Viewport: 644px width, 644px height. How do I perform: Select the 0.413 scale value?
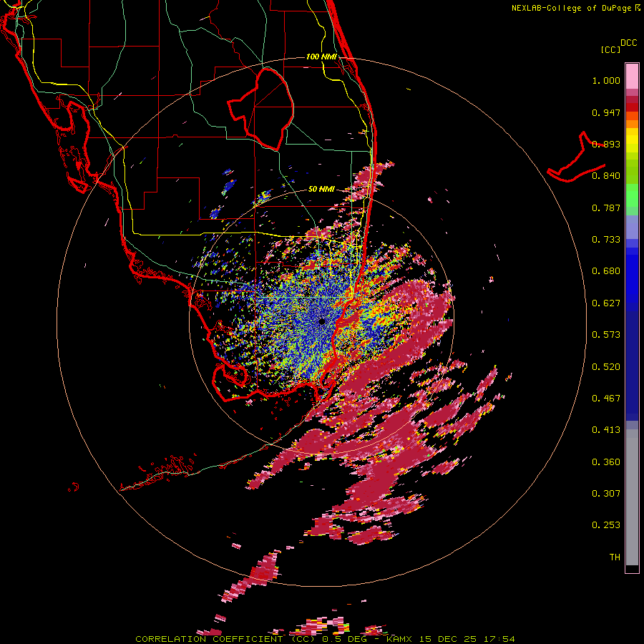point(606,430)
